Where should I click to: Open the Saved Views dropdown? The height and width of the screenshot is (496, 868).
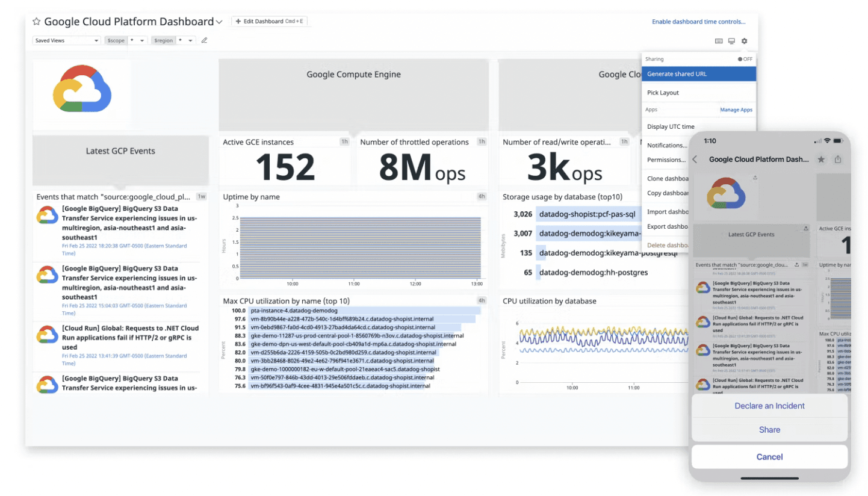(x=66, y=40)
